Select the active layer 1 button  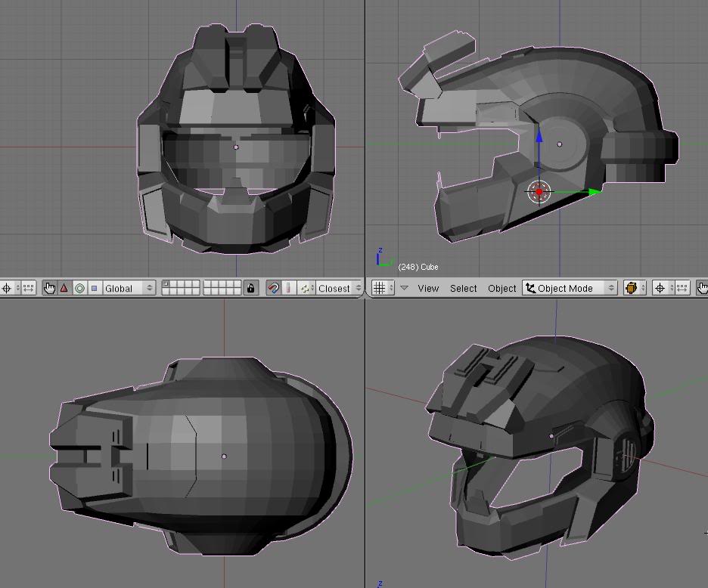[x=166, y=284]
